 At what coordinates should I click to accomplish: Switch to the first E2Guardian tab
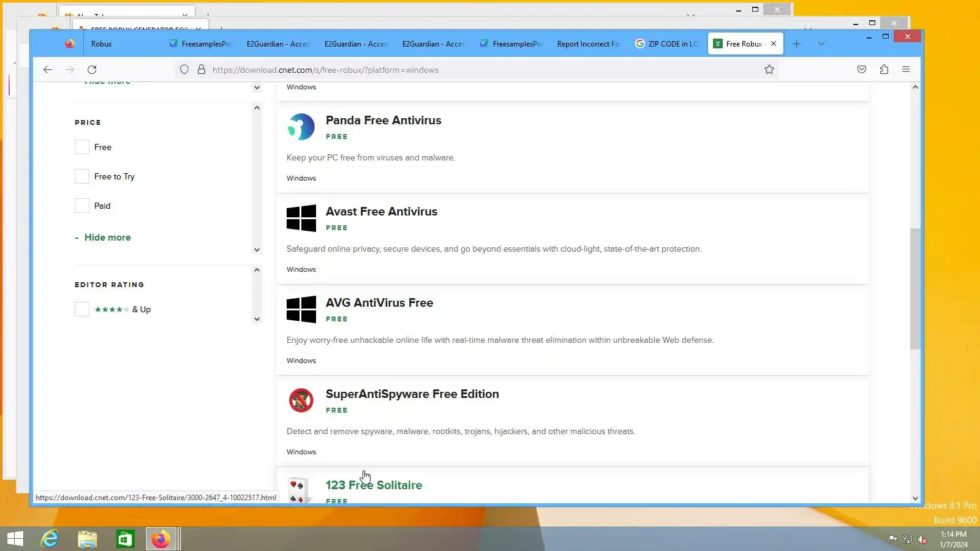click(x=278, y=44)
